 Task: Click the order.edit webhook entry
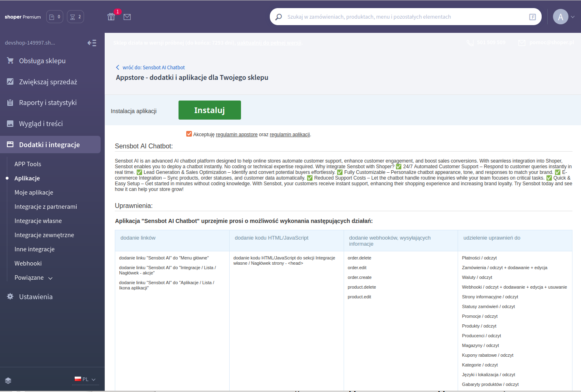357,268
